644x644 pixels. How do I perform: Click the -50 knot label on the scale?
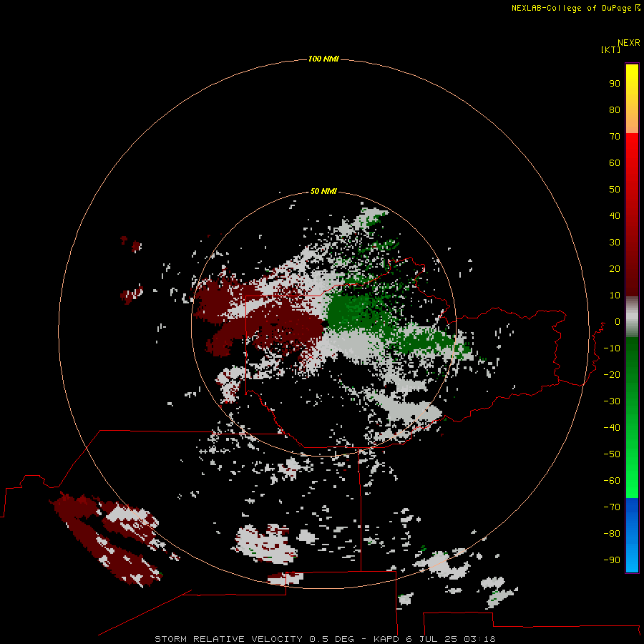(612, 454)
